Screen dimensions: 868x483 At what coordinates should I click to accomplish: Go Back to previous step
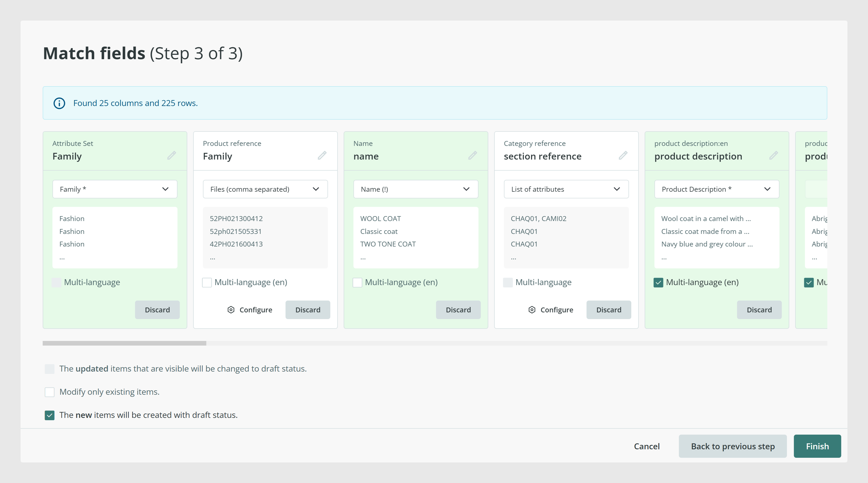[733, 446]
